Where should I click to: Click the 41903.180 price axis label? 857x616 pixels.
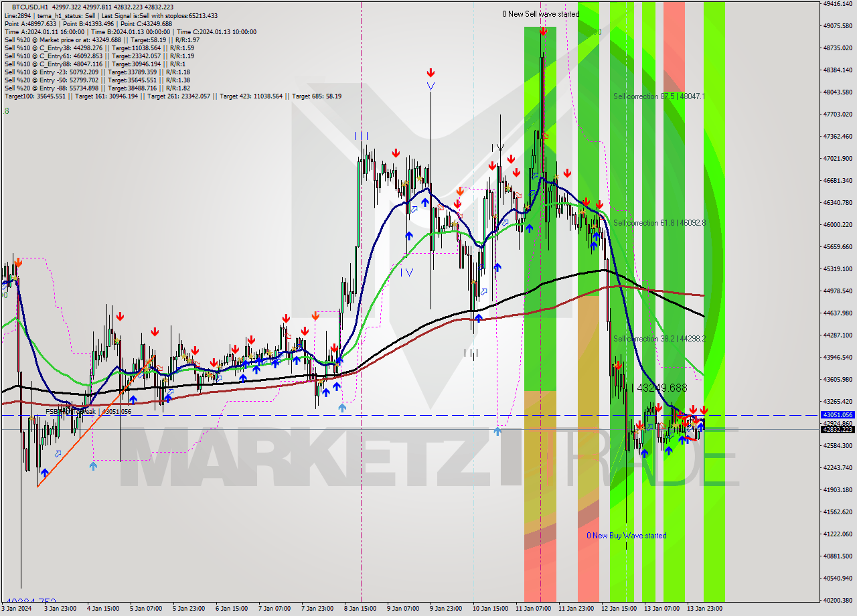click(837, 489)
